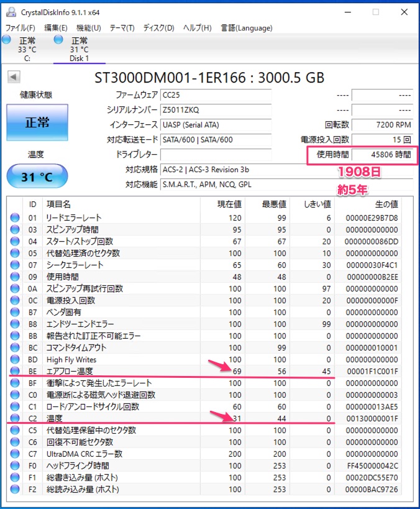Click the status orb for ID C6 回復不可能セクタ数
The image size is (420, 509).
15,442
